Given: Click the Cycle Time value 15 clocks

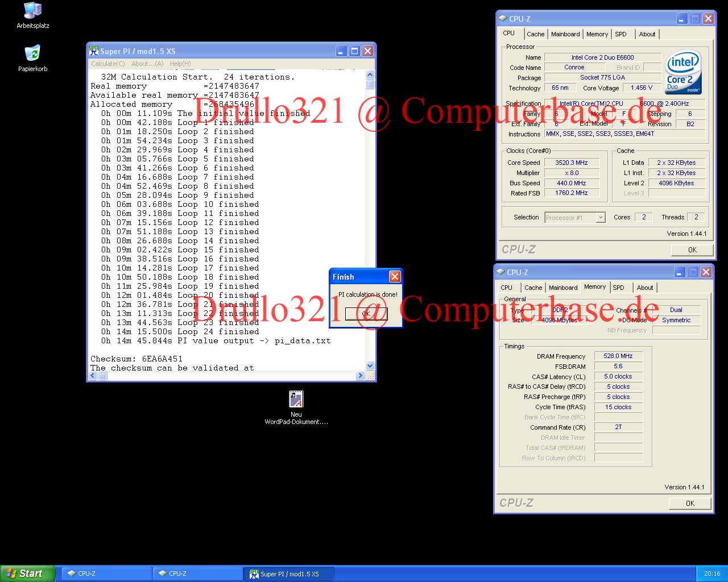Looking at the screenshot, I should (618, 407).
